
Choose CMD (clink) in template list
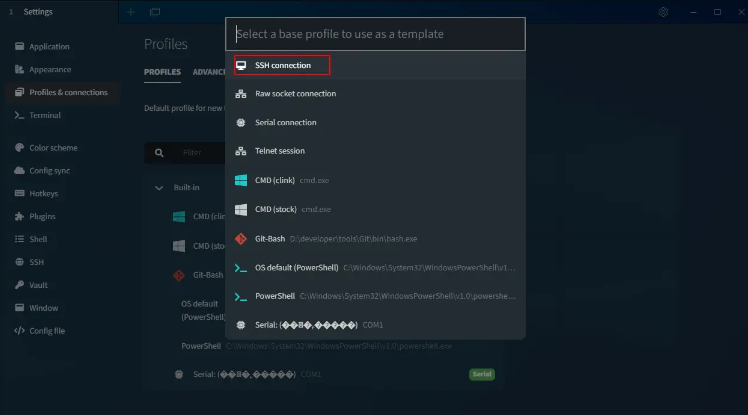(375, 180)
